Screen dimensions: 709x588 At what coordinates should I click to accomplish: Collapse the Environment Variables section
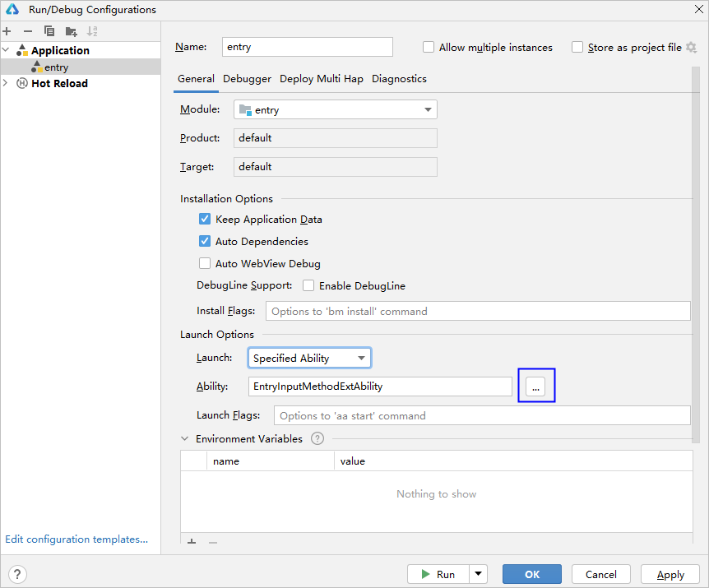pyautogui.click(x=184, y=439)
